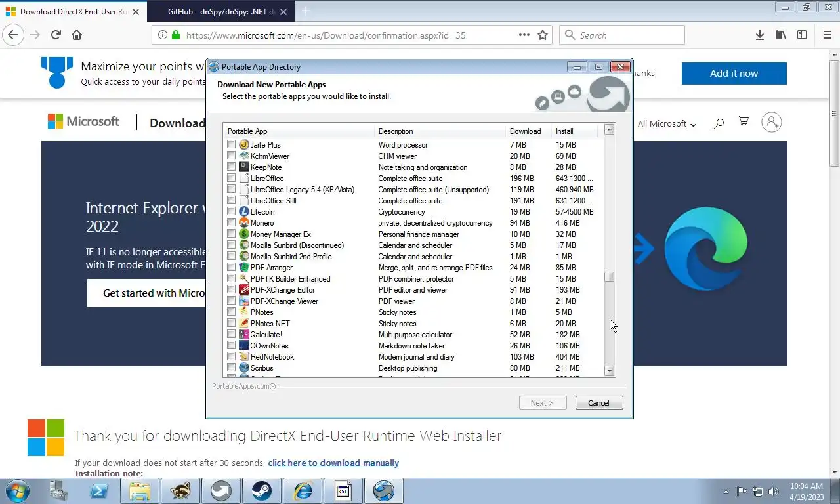Click the Scribus app icon
This screenshot has height=504, width=840.
click(x=244, y=368)
